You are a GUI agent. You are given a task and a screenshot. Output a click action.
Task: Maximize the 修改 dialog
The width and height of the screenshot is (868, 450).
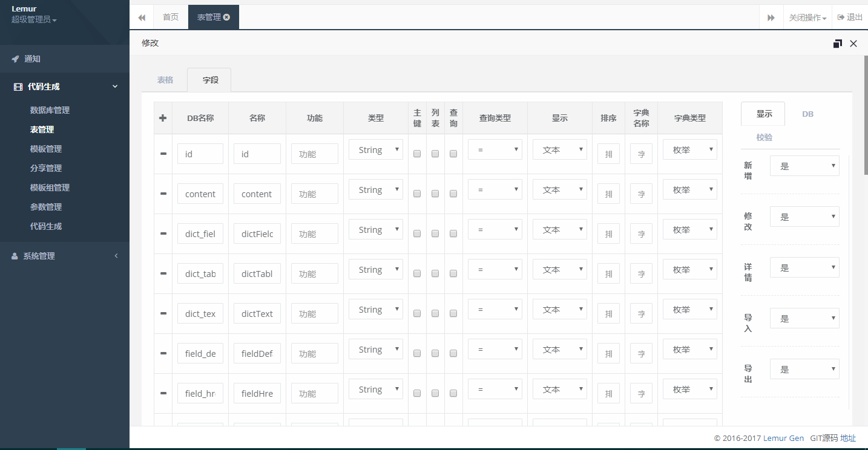(x=838, y=44)
